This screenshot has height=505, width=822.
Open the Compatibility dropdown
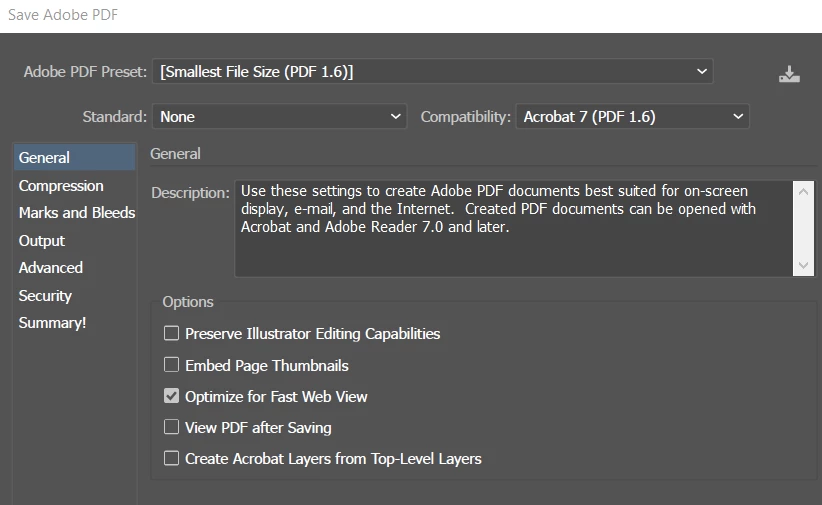pos(632,116)
